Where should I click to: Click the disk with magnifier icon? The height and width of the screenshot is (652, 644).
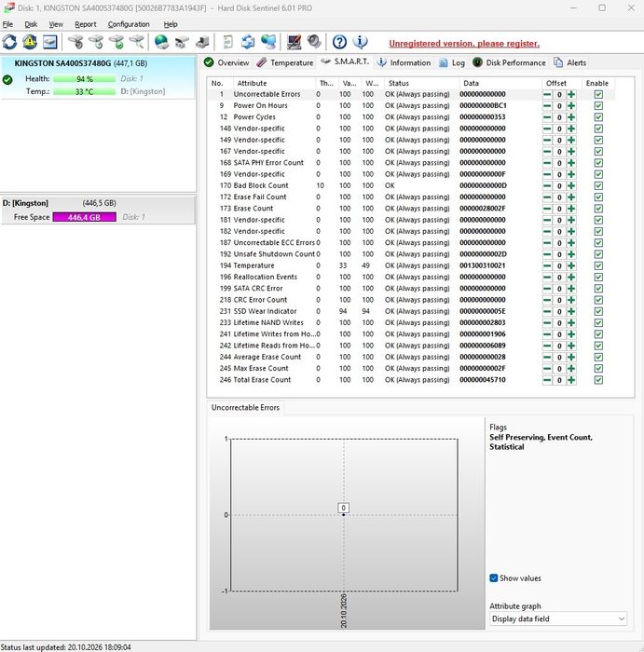136,42
